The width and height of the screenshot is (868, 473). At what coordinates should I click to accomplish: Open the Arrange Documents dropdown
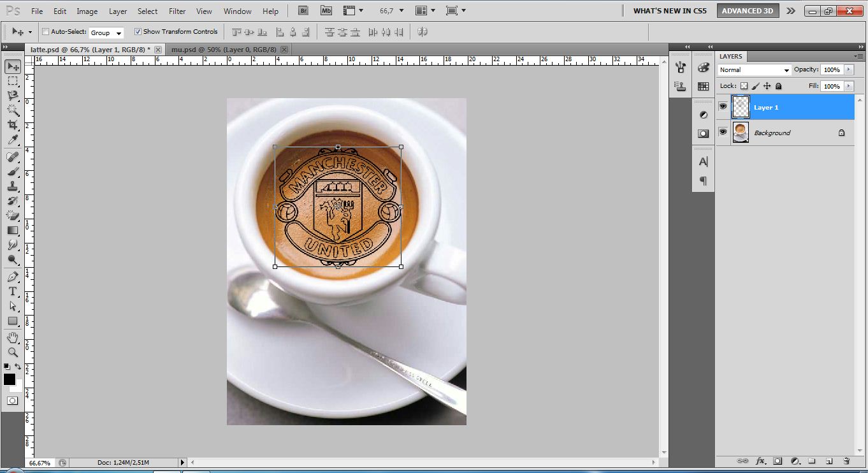[424, 11]
